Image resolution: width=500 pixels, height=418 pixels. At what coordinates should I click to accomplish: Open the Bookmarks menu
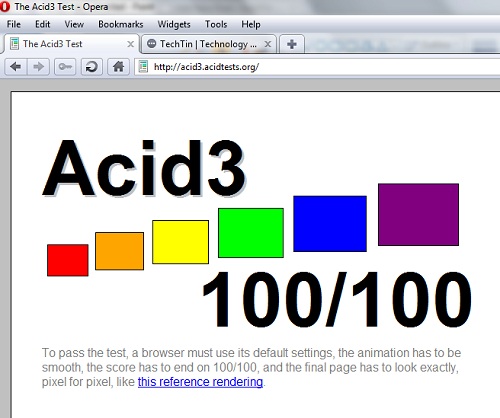click(121, 24)
